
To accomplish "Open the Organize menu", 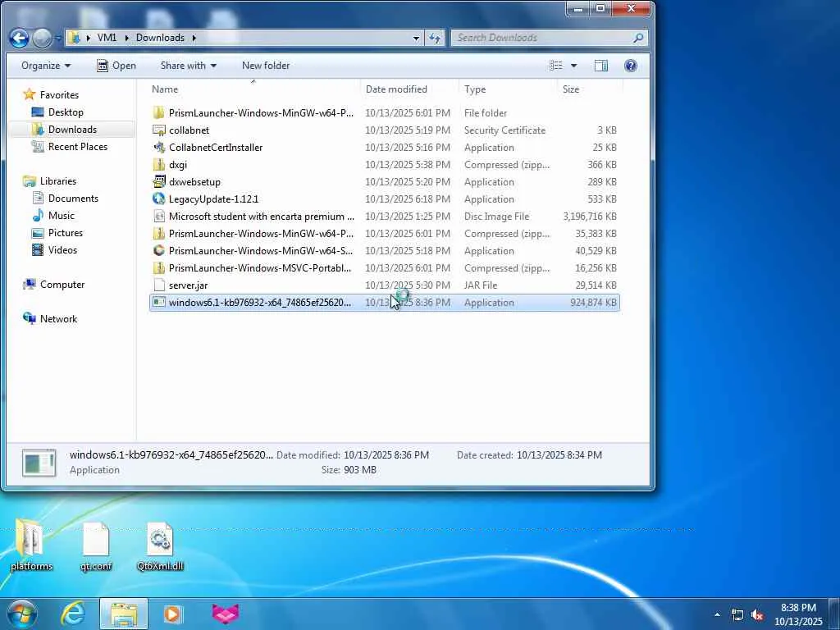I will click(46, 66).
